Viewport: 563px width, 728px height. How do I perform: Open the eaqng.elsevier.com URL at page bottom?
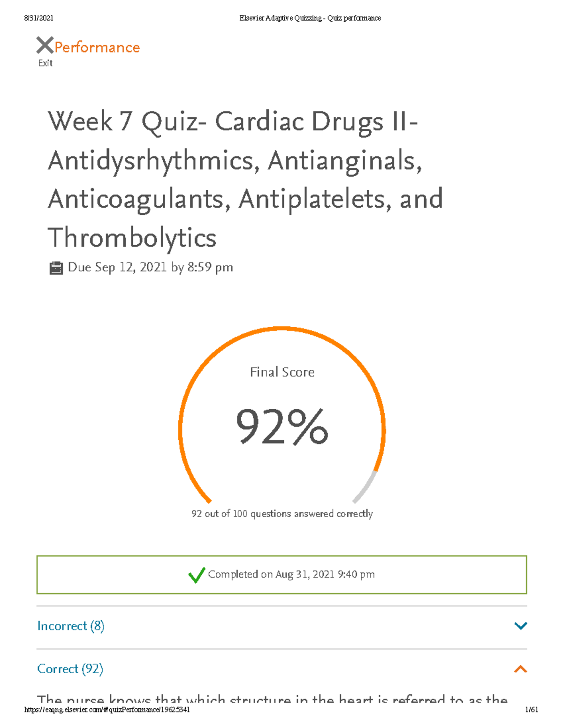(107, 709)
